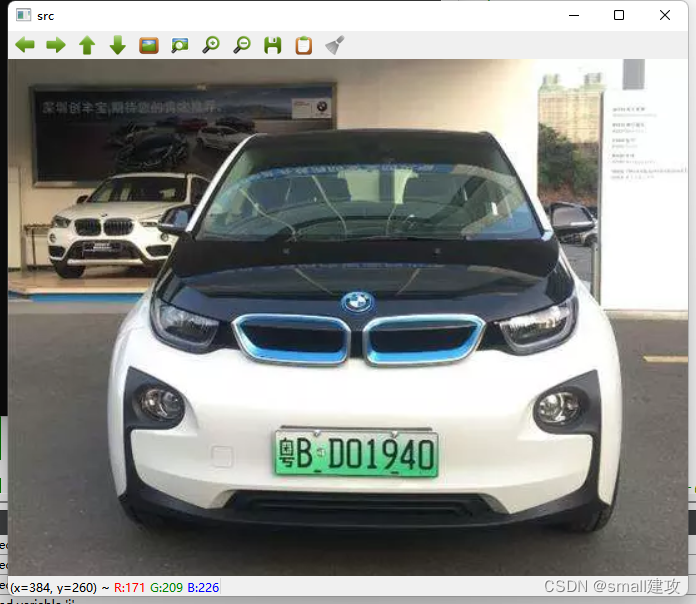Click the displayed car image
The image size is (696, 604).
[x=348, y=317]
